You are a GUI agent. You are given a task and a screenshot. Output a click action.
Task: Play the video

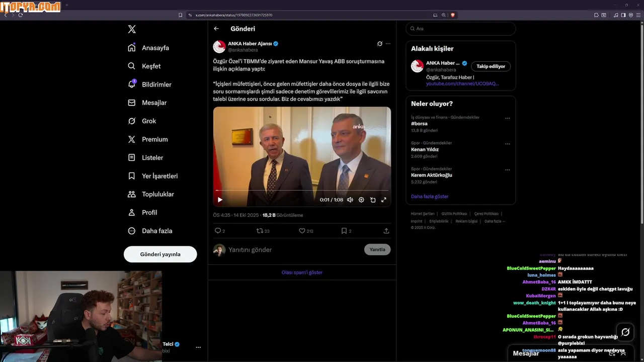tap(220, 200)
